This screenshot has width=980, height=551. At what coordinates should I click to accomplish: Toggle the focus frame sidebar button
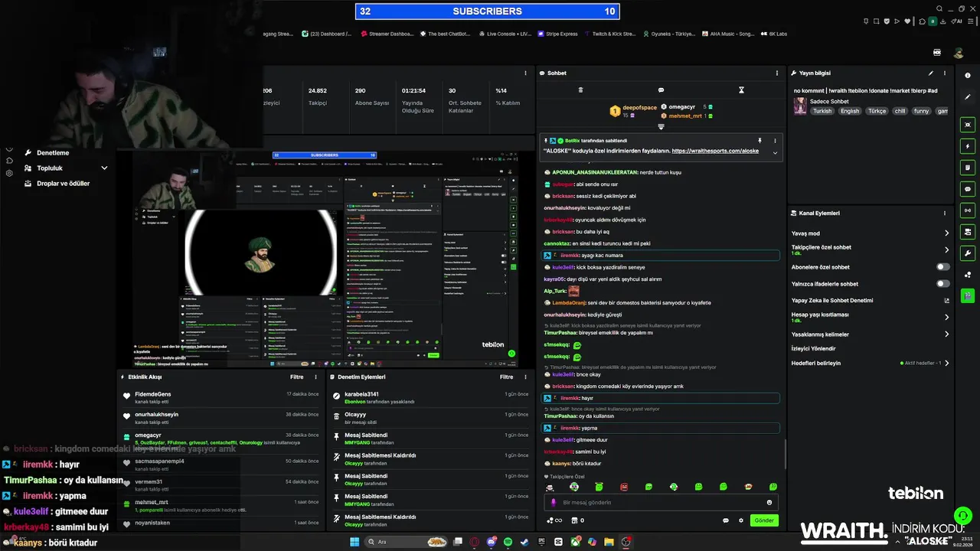pos(968,125)
